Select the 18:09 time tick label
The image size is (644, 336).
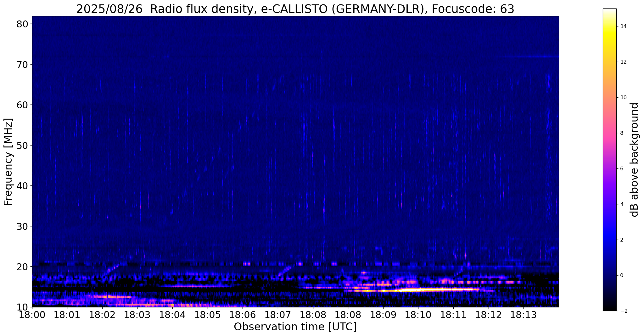[383, 314]
